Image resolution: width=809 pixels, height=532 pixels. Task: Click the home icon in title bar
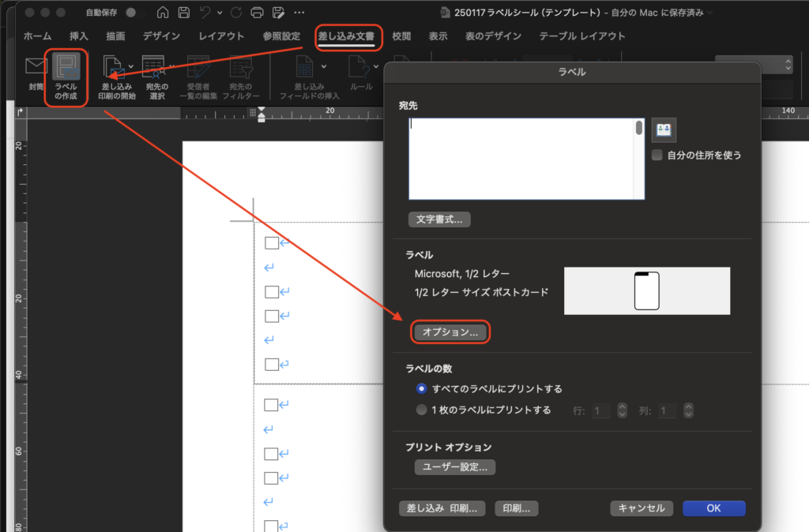click(x=163, y=13)
